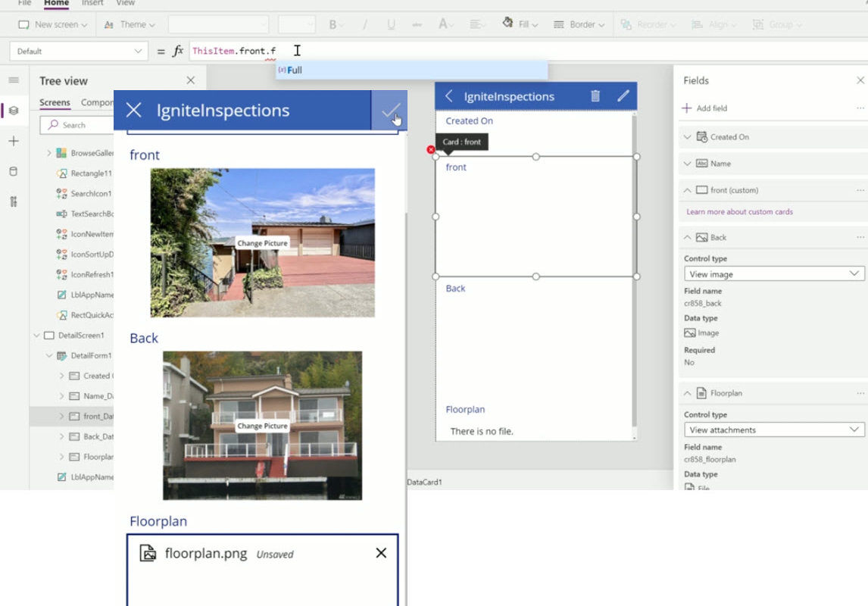The width and height of the screenshot is (868, 606).
Task: Open the File menu
Action: coord(25,3)
